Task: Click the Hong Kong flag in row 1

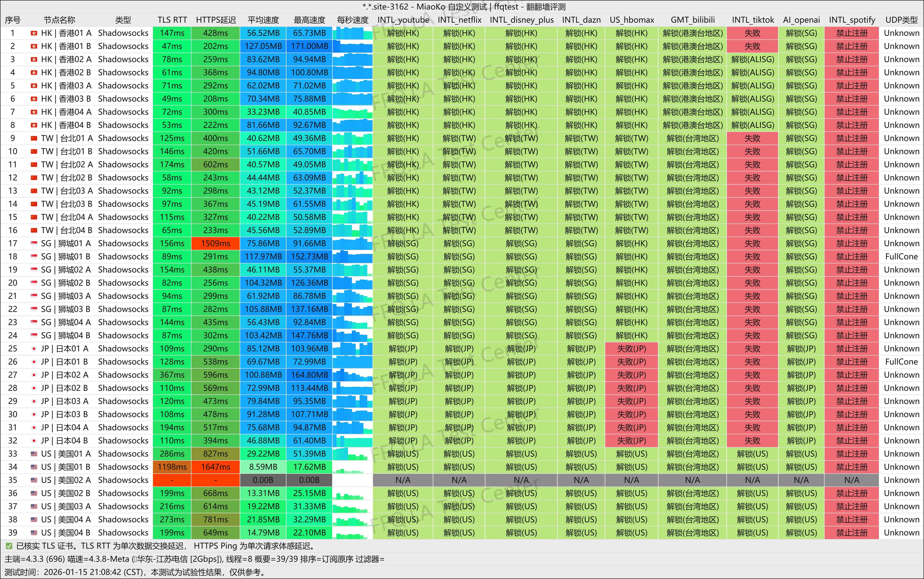Action: pos(34,33)
